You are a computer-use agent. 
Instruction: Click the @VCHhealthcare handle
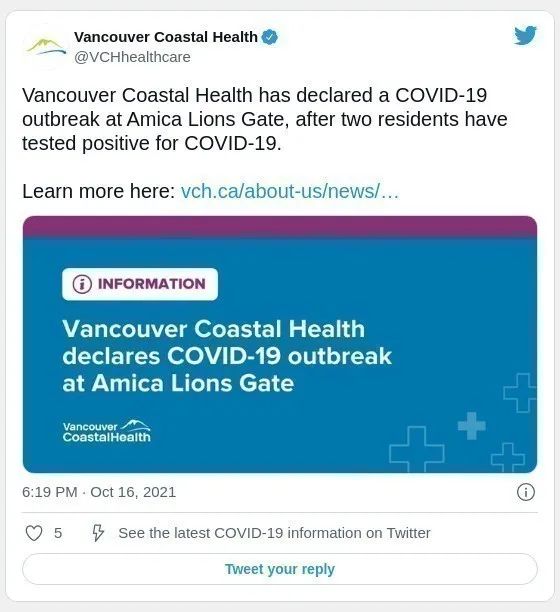pyautogui.click(x=132, y=57)
